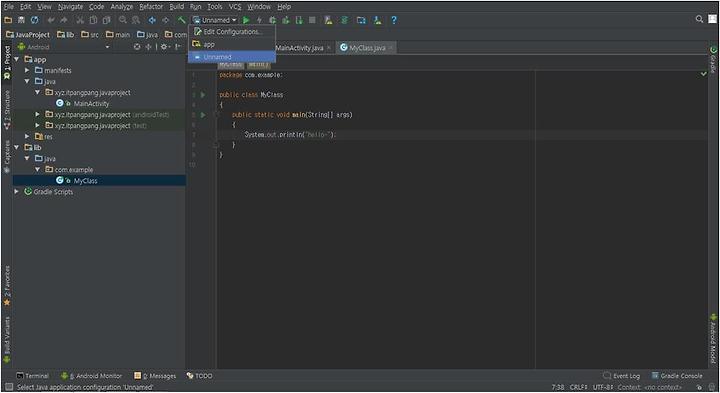
Task: Click the red Stop square icon
Action: 312,20
